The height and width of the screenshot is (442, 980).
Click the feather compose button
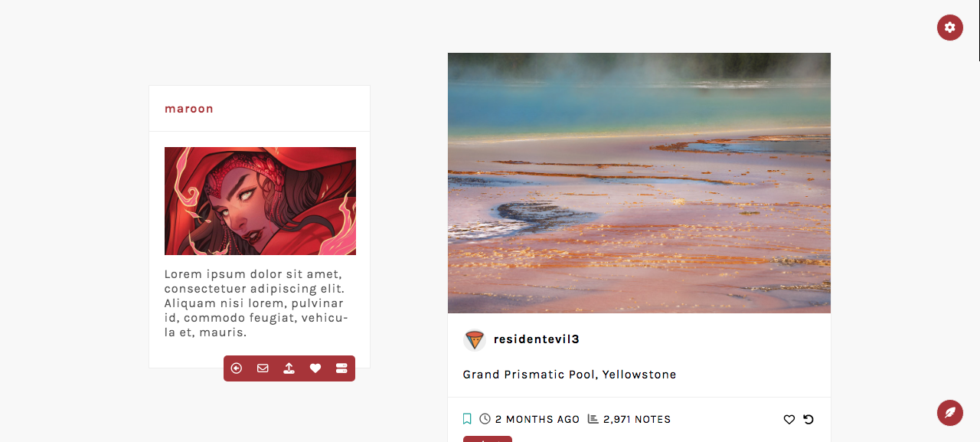(950, 412)
